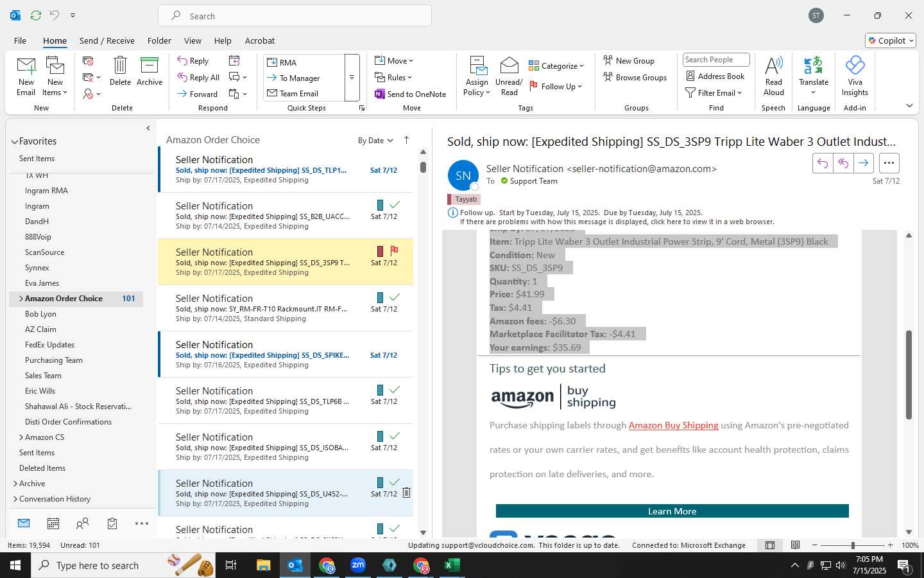The width and height of the screenshot is (924, 578).
Task: Click the Assign Policy icon
Action: (479, 66)
